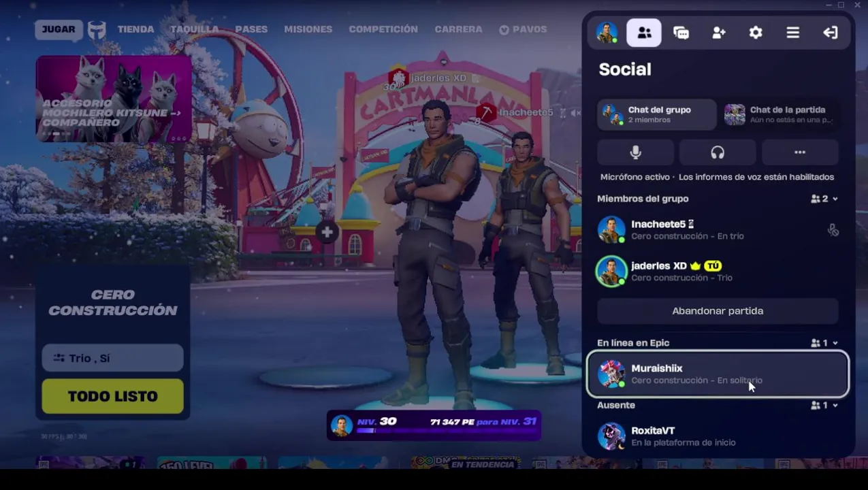Click muted voice icon beside Inacheete5

tap(833, 230)
